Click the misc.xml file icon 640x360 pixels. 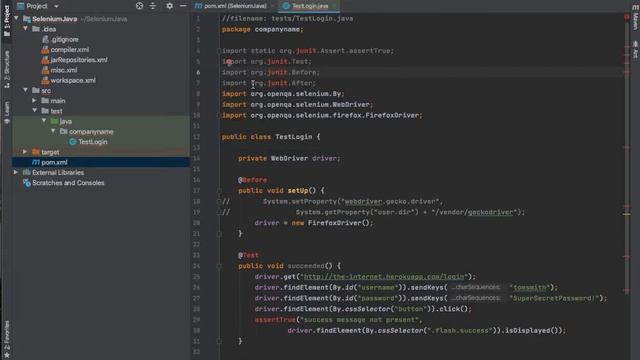tap(45, 70)
